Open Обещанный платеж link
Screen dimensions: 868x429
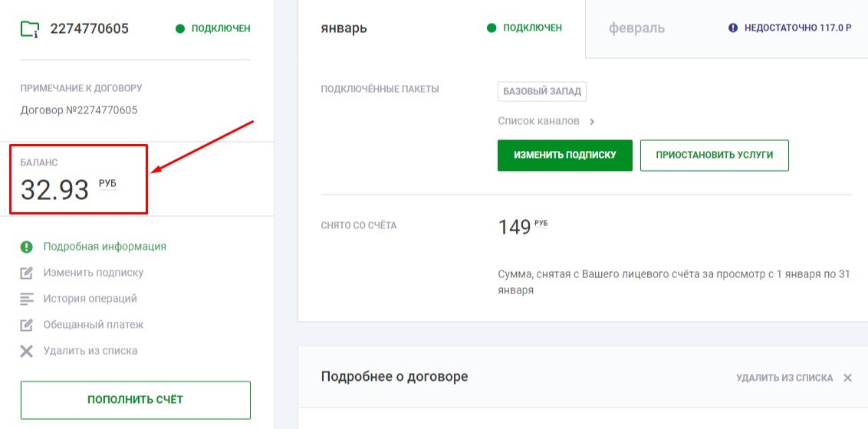point(94,325)
